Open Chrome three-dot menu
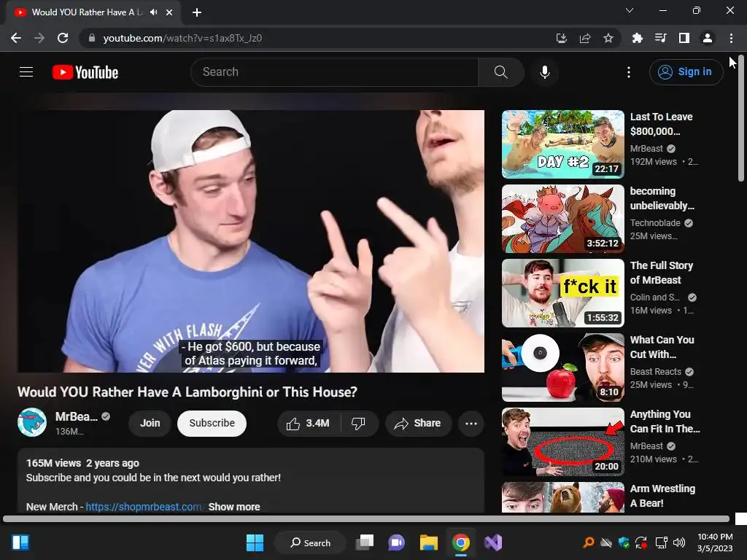Screen dimensions: 747x560 (x=731, y=38)
